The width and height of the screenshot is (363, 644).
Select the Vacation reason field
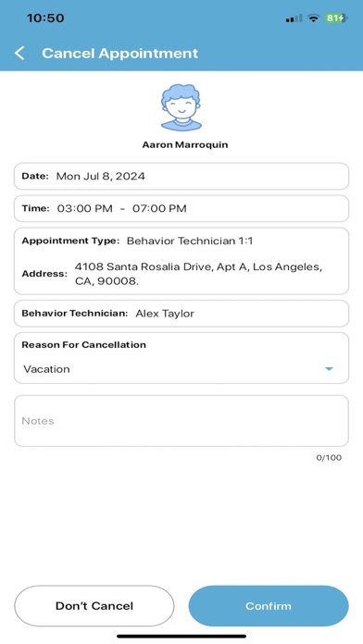coord(181,369)
